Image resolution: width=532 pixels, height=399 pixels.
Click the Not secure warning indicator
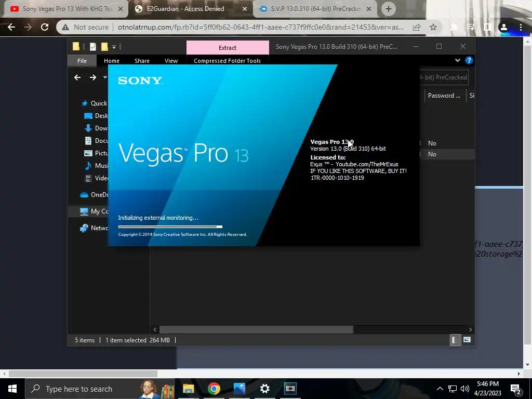pyautogui.click(x=85, y=27)
